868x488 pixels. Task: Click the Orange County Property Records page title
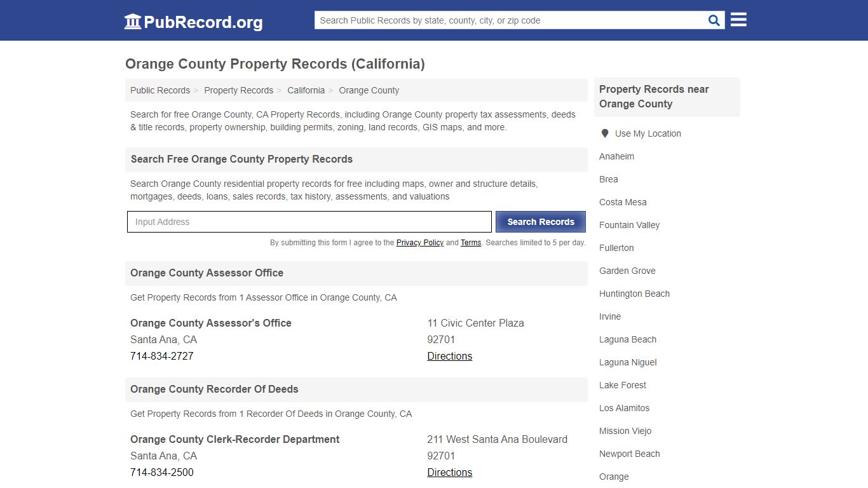click(275, 64)
